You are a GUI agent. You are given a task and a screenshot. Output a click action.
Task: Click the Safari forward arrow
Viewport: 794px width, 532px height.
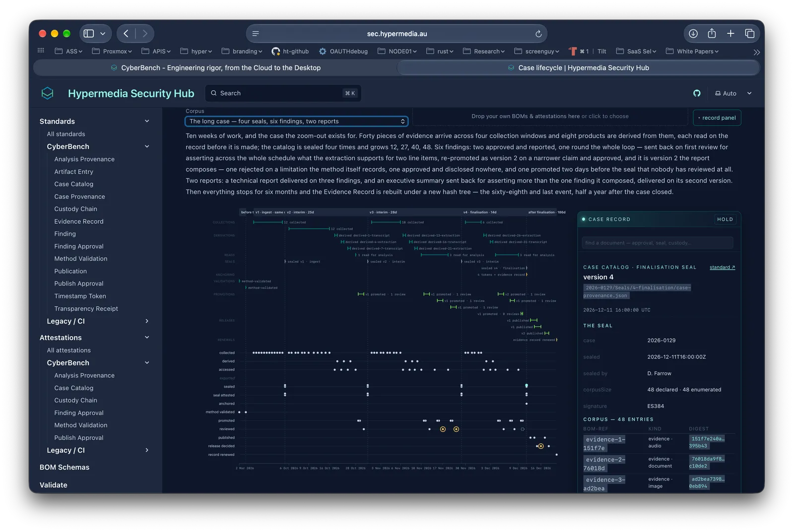(x=145, y=33)
